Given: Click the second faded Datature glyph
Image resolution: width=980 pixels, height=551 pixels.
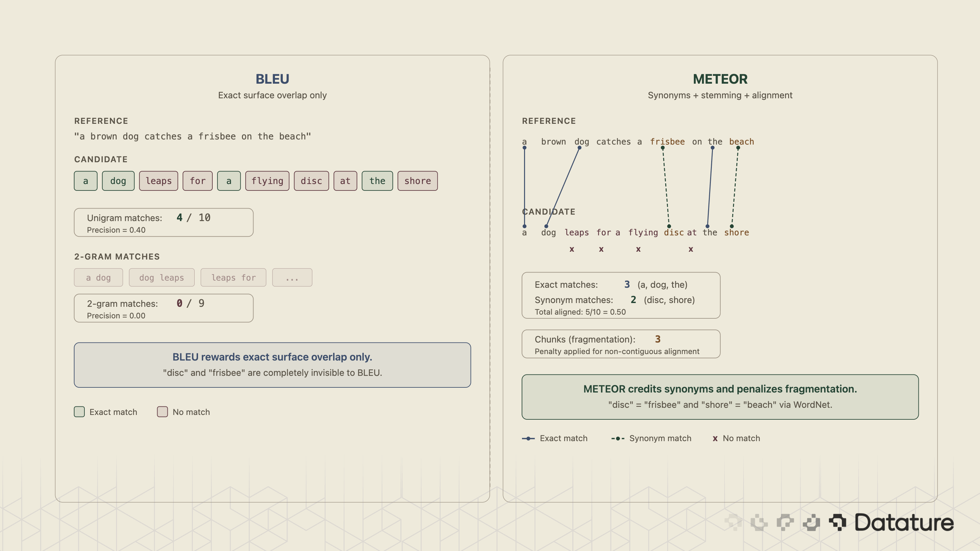Looking at the screenshot, I should click(x=759, y=523).
